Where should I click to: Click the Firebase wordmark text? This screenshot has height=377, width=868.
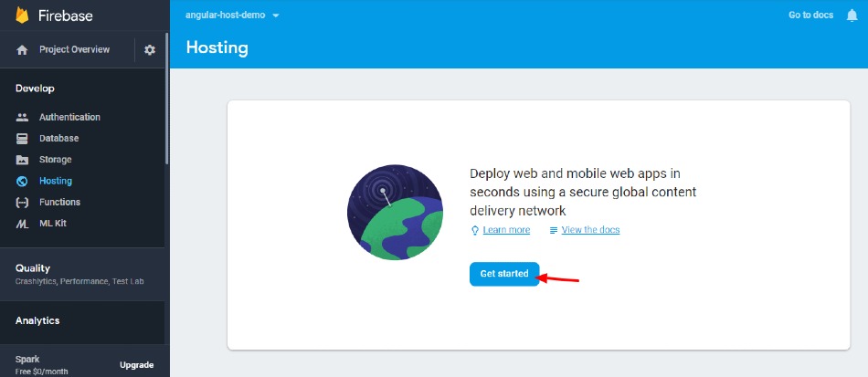(65, 16)
